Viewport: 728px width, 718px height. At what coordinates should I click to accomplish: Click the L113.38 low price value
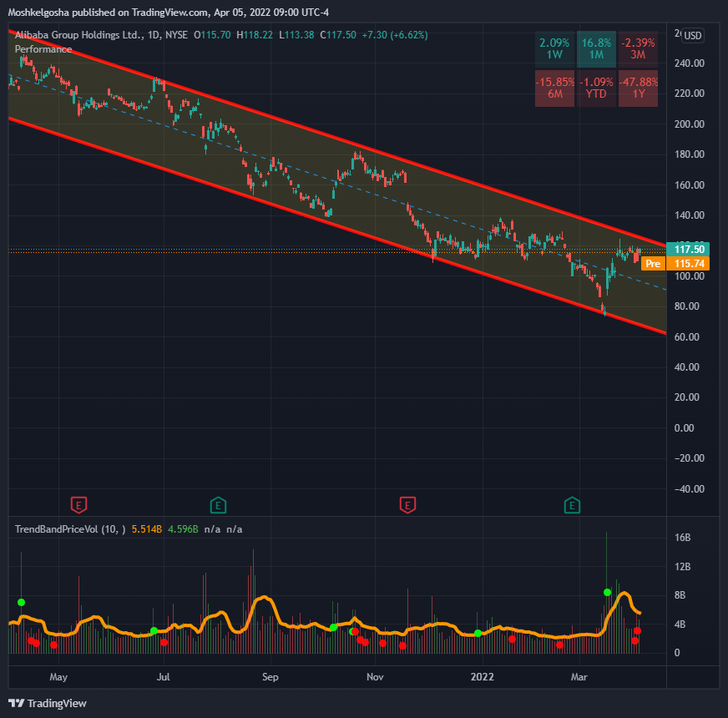[x=296, y=35]
